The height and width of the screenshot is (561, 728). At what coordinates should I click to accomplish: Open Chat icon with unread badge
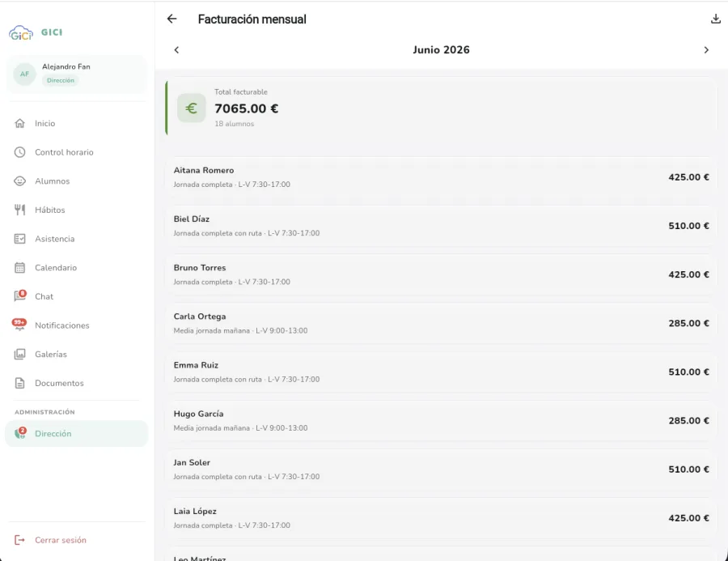[19, 296]
